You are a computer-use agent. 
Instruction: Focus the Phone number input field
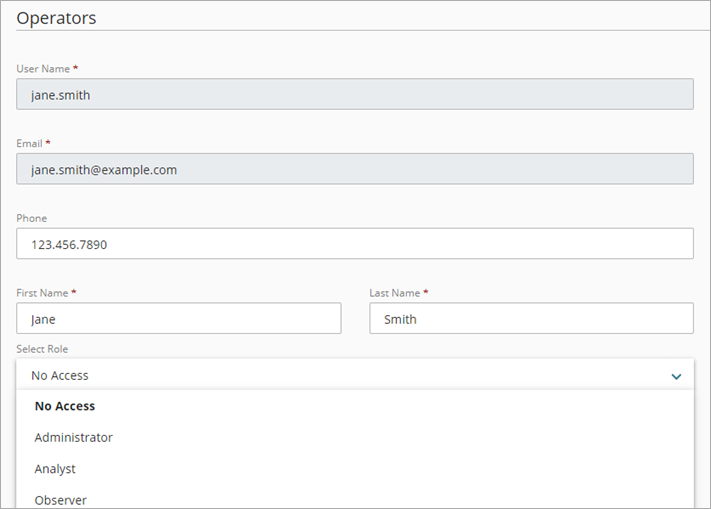[x=355, y=243]
